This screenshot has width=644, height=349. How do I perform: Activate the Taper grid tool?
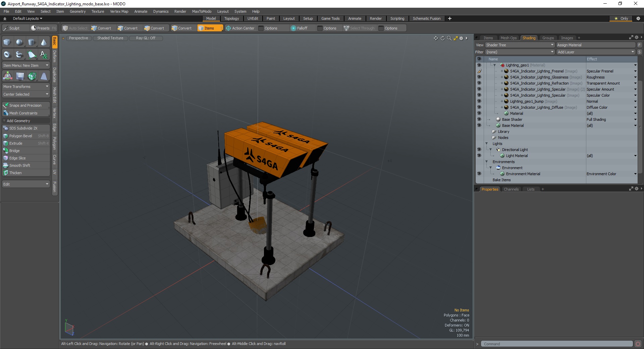[44, 77]
